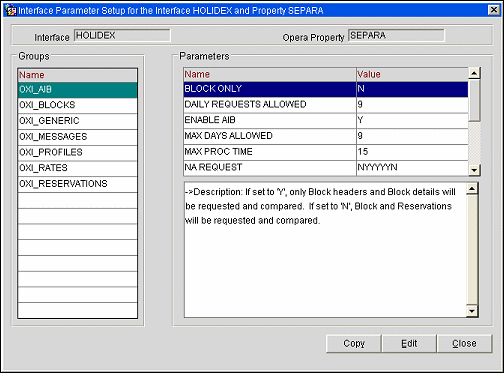Click the Copy button
The width and height of the screenshot is (504, 373).
pos(354,344)
